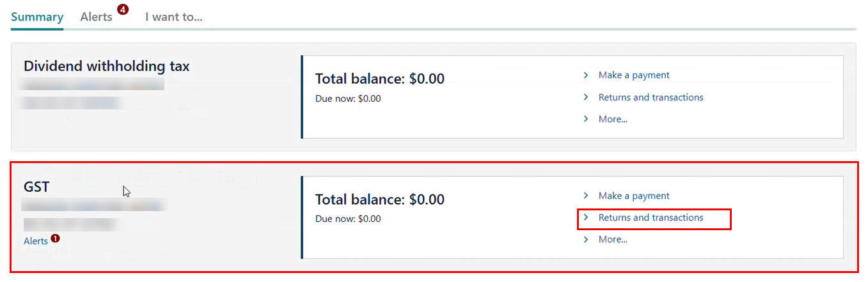
Task: Click Make a payment for Dividend withholding tax
Action: click(x=633, y=75)
